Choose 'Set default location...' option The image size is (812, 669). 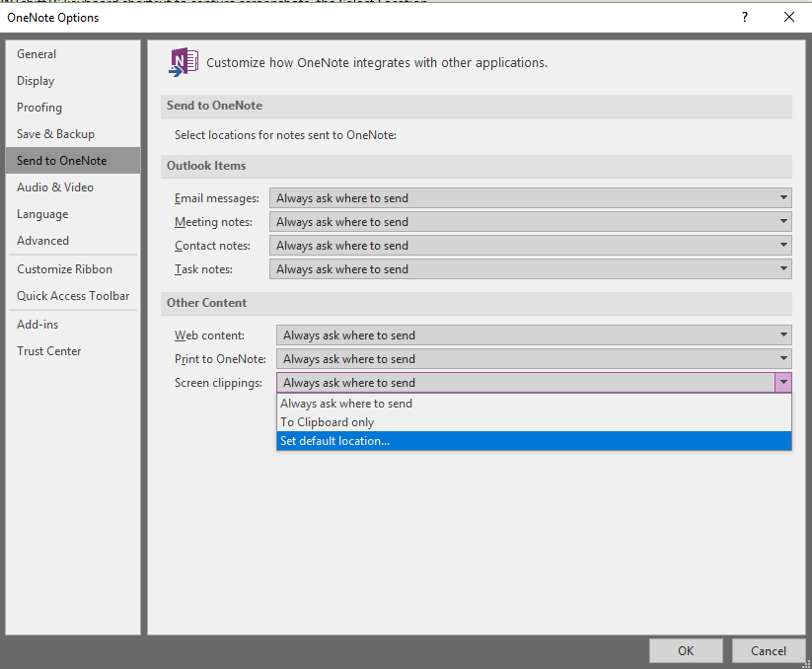pyautogui.click(x=534, y=441)
